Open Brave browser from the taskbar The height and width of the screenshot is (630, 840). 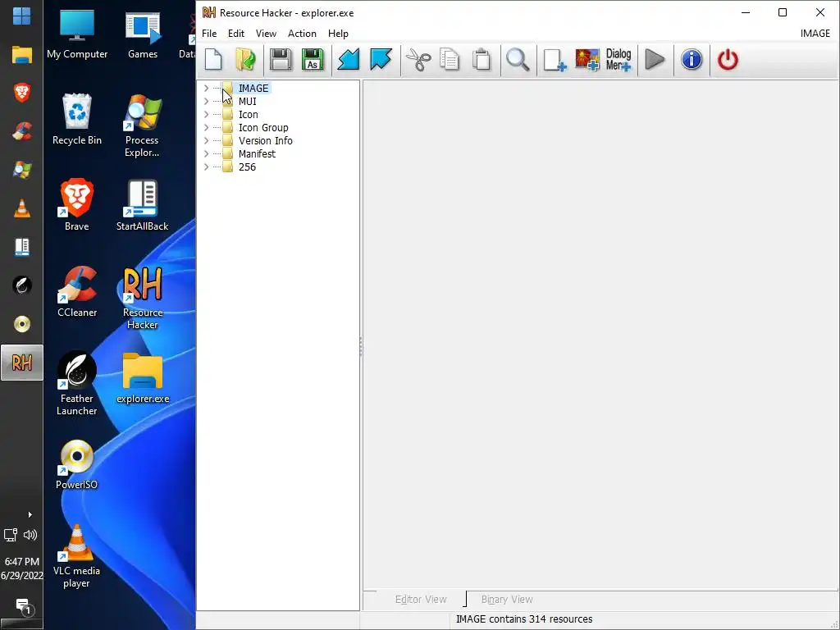[x=21, y=93]
